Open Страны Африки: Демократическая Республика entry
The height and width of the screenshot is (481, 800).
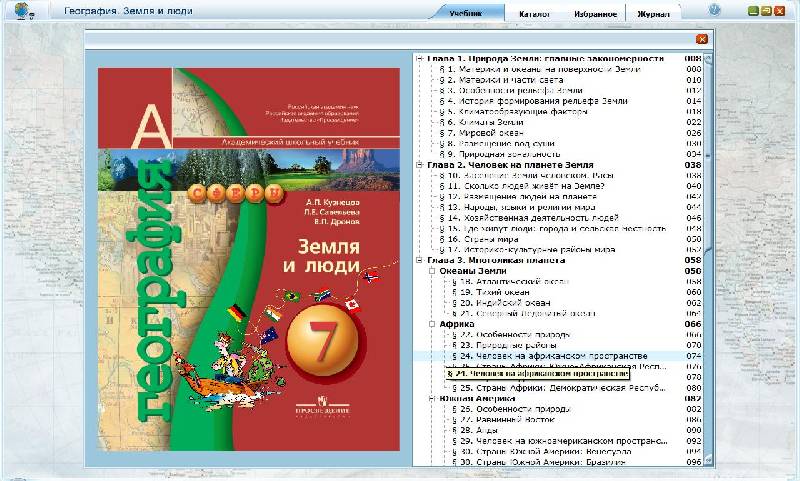pyautogui.click(x=559, y=388)
